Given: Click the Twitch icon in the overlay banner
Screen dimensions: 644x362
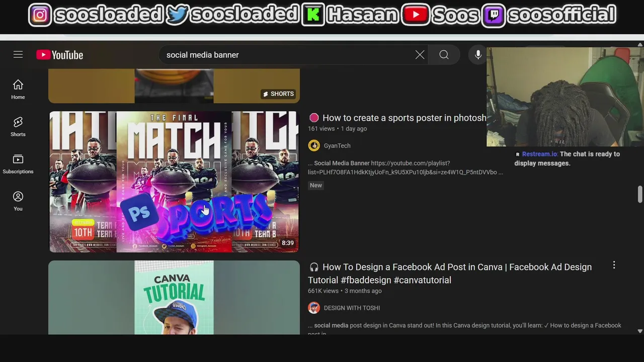Looking at the screenshot, I should point(494,15).
